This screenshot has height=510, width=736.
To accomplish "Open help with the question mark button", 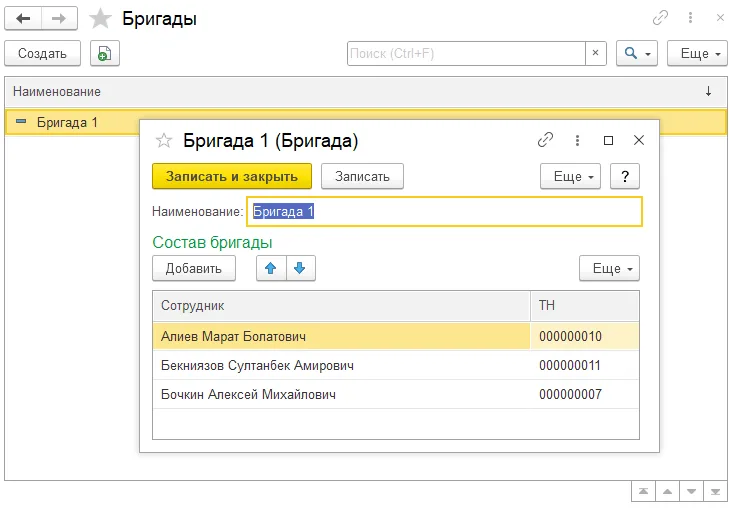I will (x=625, y=176).
